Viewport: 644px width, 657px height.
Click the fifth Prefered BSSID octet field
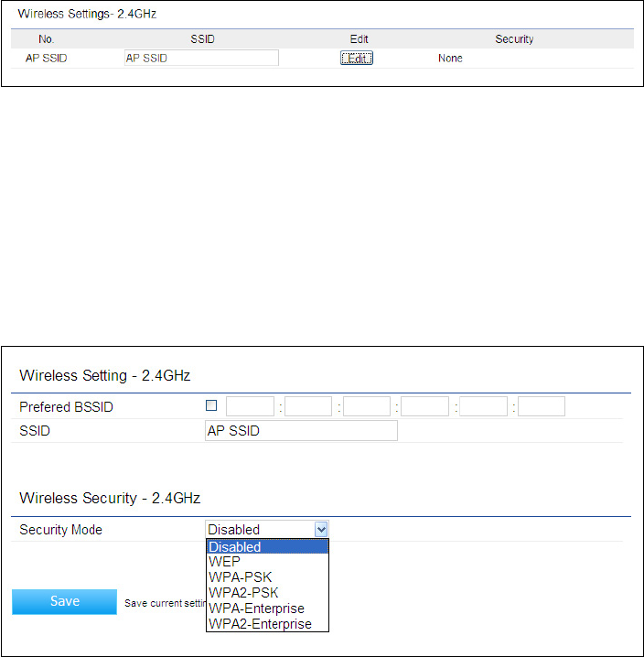(483, 406)
